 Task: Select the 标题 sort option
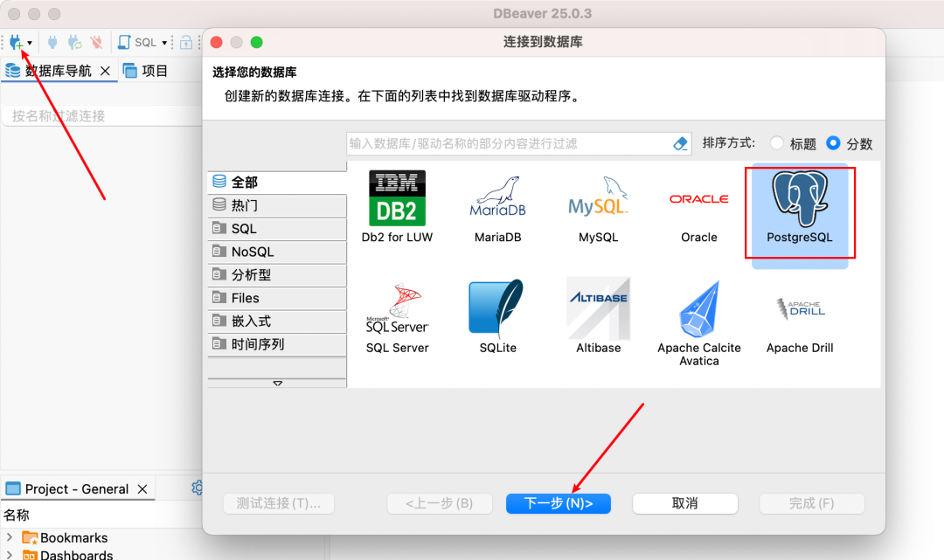click(x=777, y=143)
